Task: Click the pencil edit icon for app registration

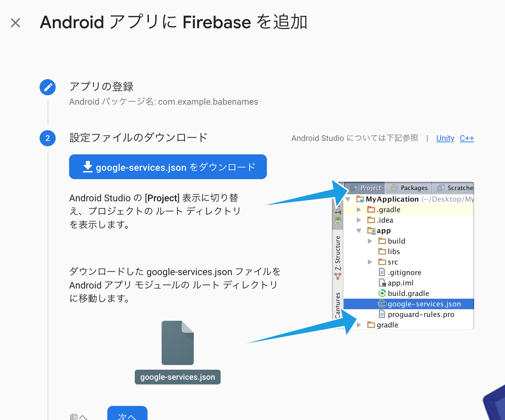Action: 48,87
